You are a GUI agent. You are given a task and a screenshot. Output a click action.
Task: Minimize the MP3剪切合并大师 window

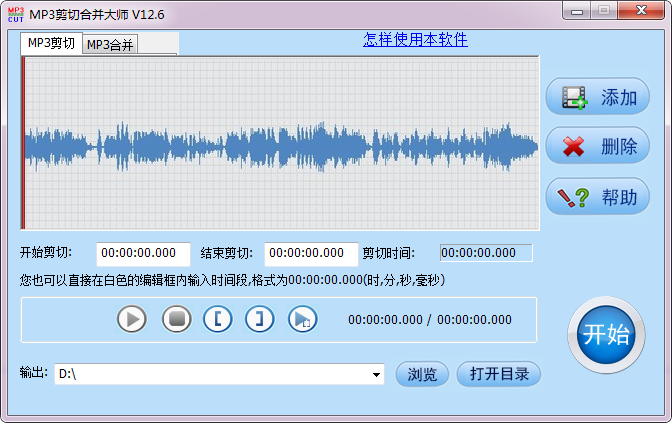pos(577,11)
